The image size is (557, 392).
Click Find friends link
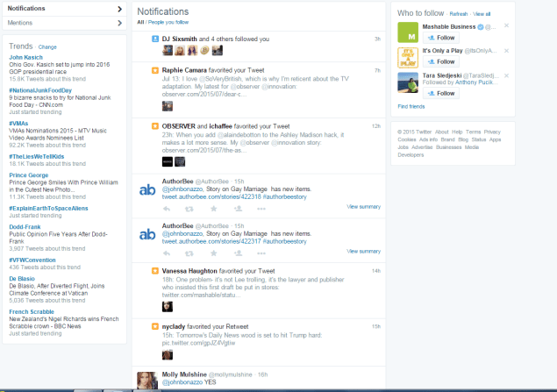coord(411,106)
